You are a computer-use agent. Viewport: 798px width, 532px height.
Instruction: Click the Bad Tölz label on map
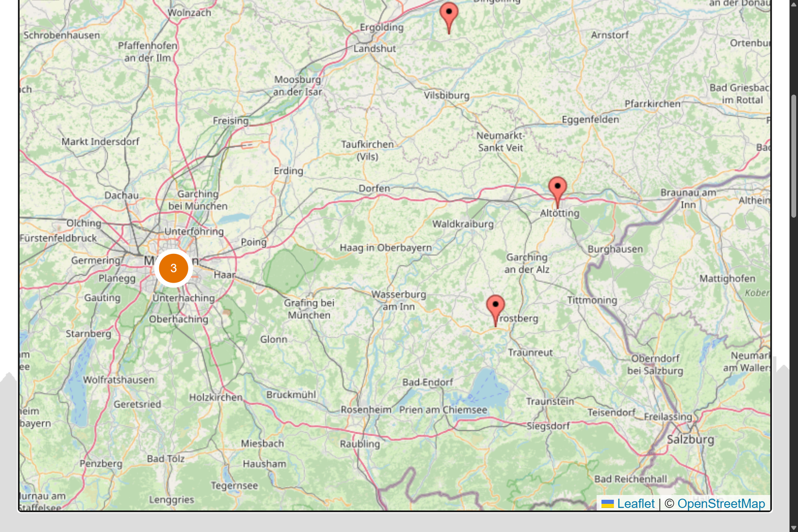(x=166, y=459)
